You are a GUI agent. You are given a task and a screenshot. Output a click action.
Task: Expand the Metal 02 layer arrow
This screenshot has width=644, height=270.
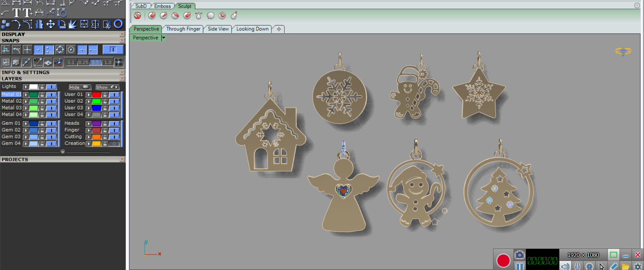click(x=26, y=101)
